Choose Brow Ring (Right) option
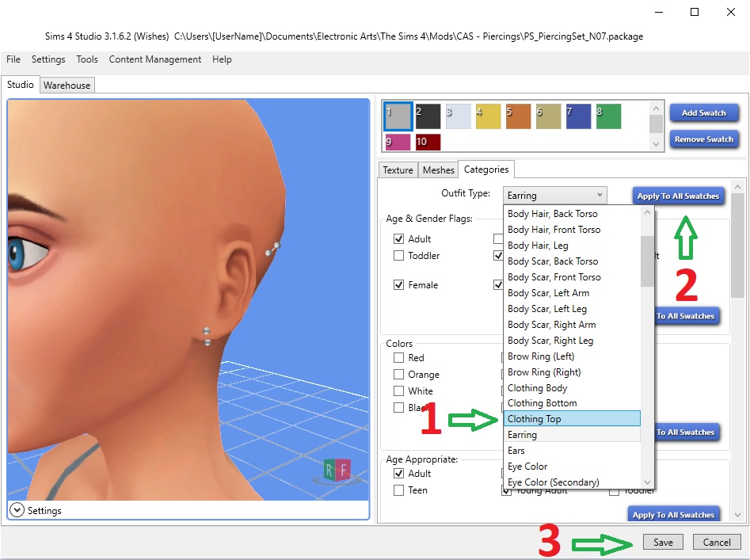This screenshot has width=750, height=560. (x=572, y=372)
